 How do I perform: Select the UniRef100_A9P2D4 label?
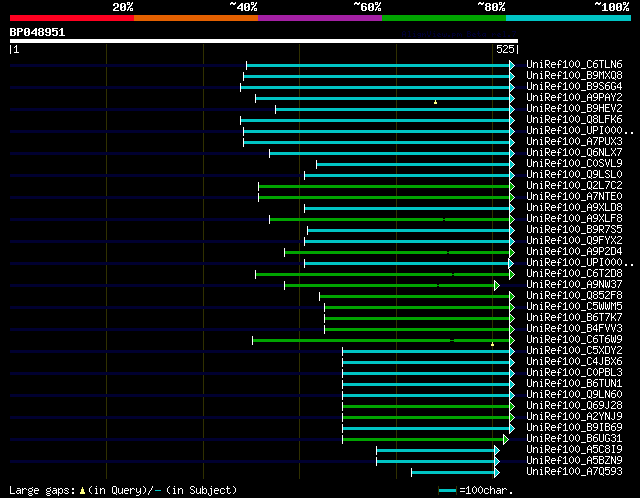coord(574,252)
